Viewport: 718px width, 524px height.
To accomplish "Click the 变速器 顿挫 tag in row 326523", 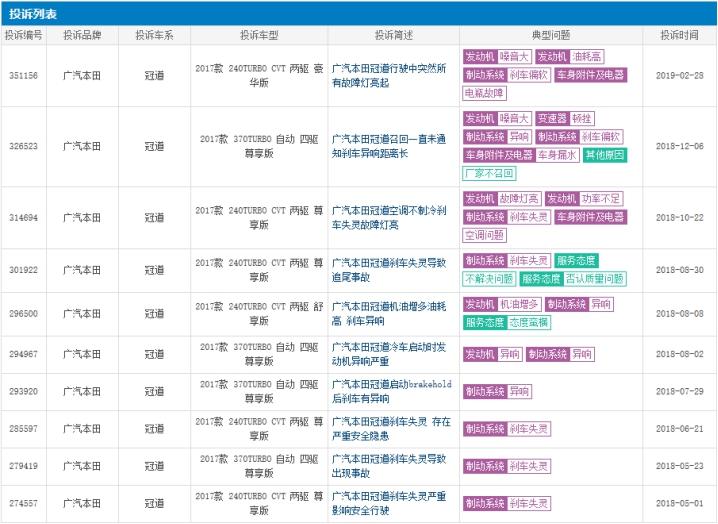I will (565, 119).
